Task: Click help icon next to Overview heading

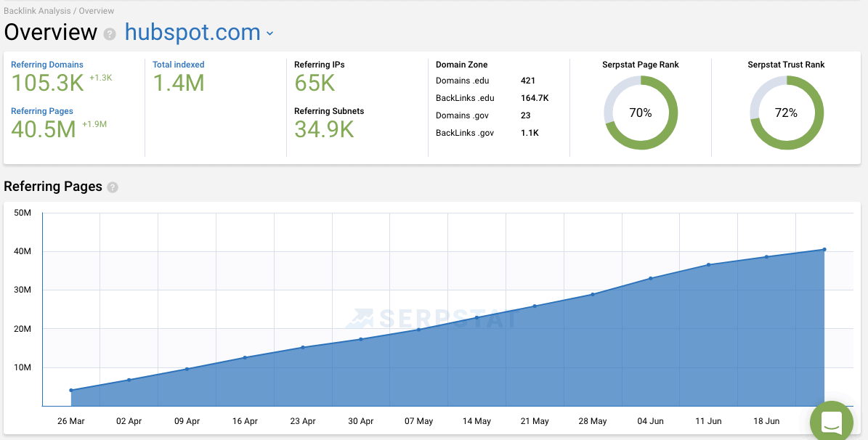Action: pos(110,33)
